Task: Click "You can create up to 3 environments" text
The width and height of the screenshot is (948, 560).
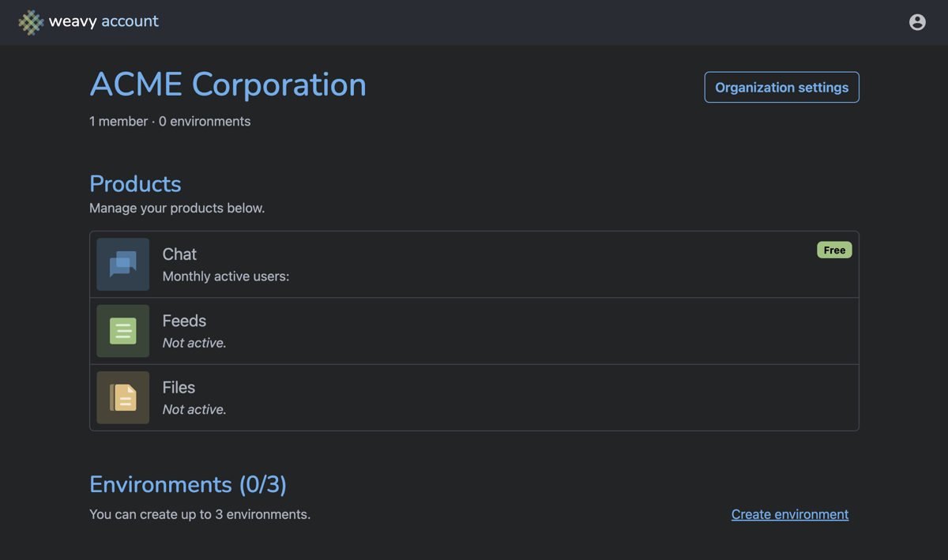Action: click(x=200, y=514)
